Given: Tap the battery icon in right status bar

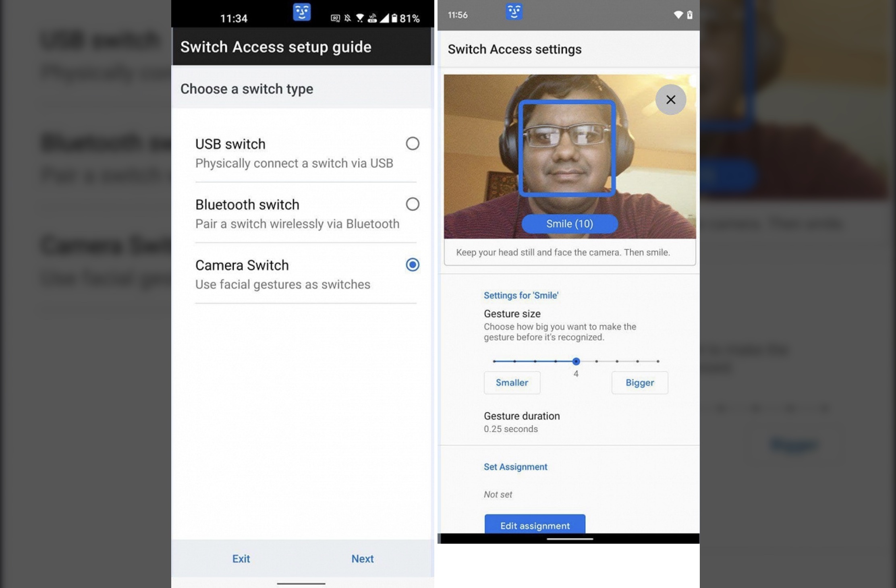Looking at the screenshot, I should (x=690, y=15).
